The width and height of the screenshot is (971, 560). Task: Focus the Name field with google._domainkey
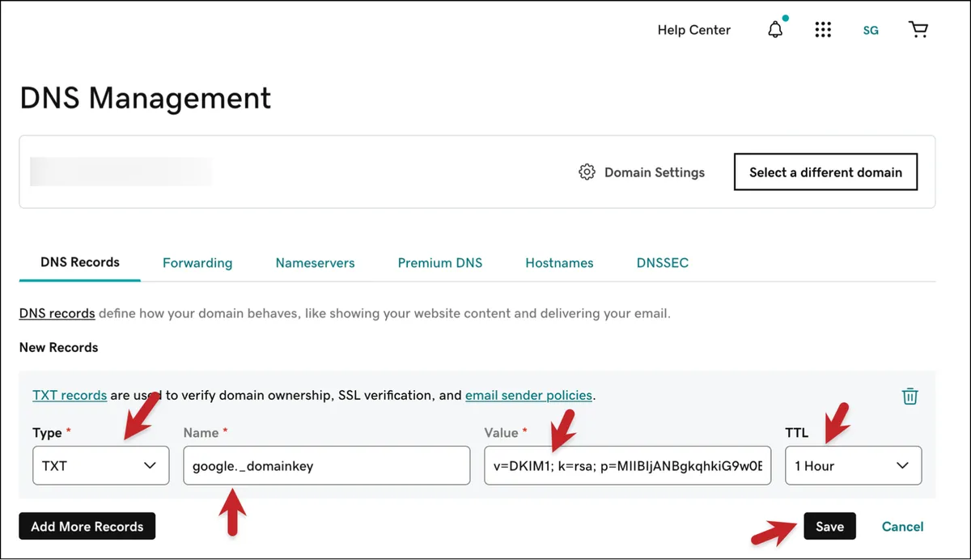[x=327, y=465]
